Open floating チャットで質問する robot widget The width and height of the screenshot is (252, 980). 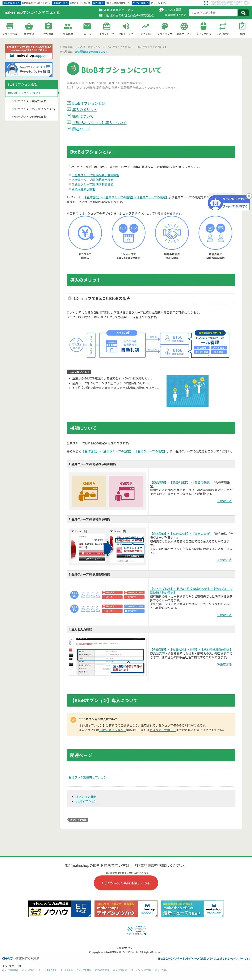(x=228, y=203)
